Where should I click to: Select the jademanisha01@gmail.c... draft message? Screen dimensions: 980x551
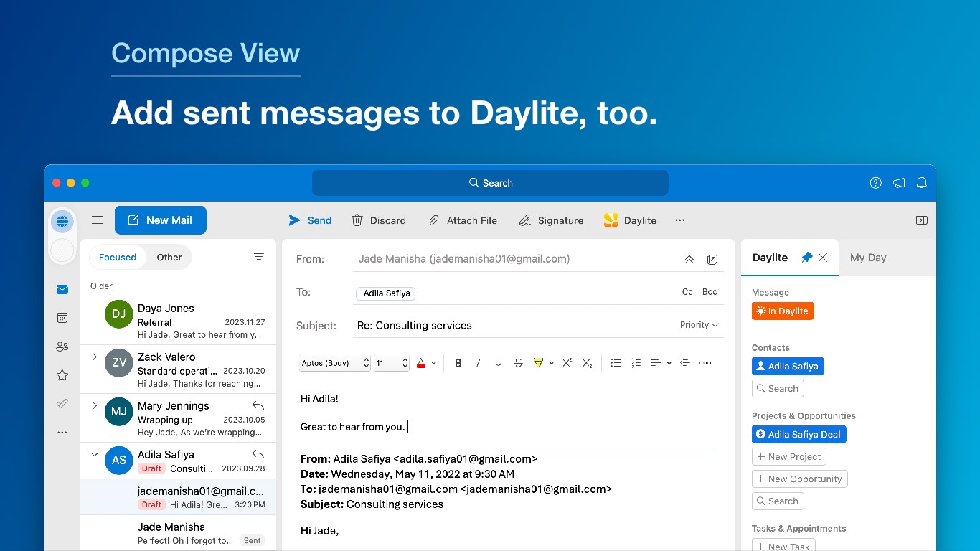tap(178, 497)
